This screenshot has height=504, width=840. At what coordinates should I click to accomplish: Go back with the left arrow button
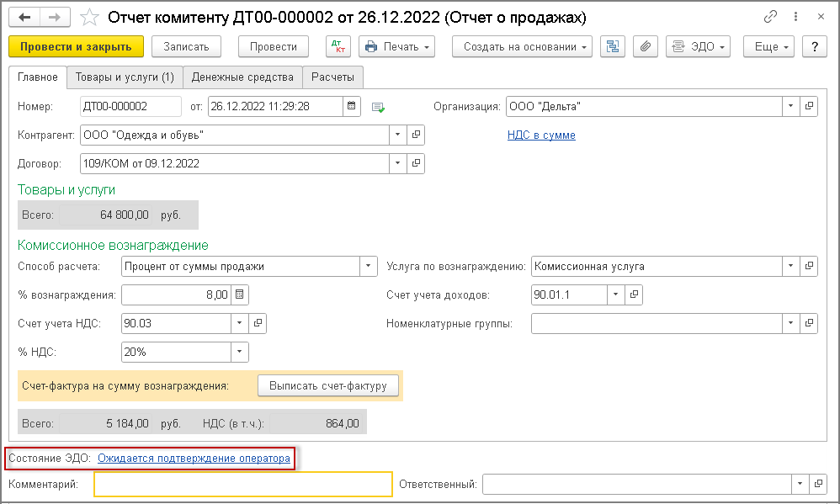[x=24, y=18]
